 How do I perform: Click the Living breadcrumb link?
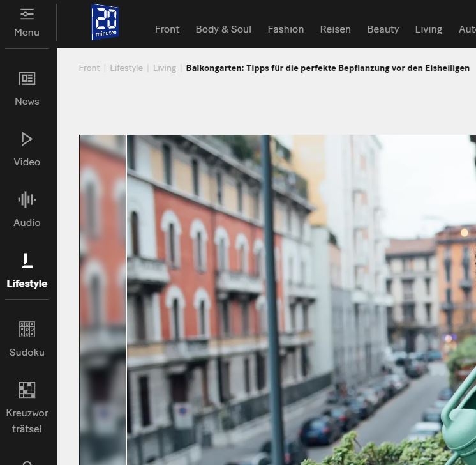pos(164,68)
